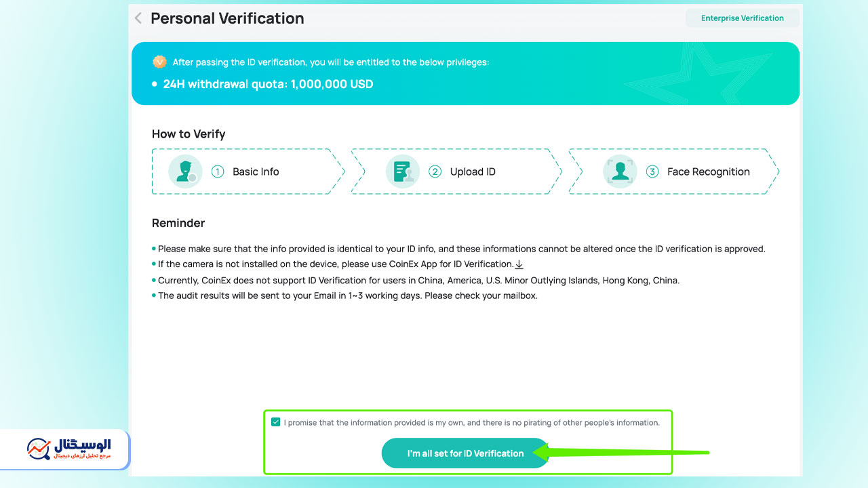Click the 24H withdrawal quota text
The width and height of the screenshot is (868, 488).
coord(268,84)
